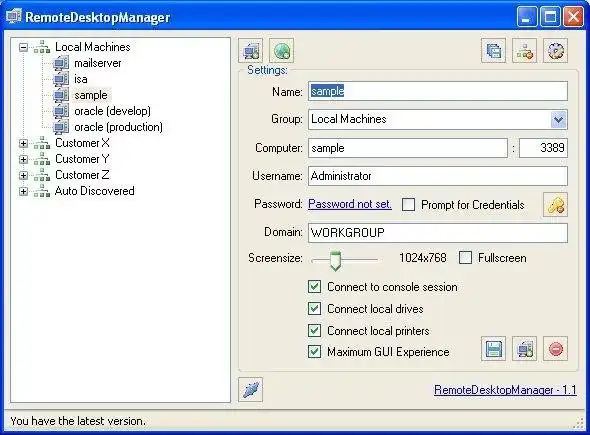590x435 pixels.
Task: Expand the Customer Z tree node
Action: [x=23, y=175]
